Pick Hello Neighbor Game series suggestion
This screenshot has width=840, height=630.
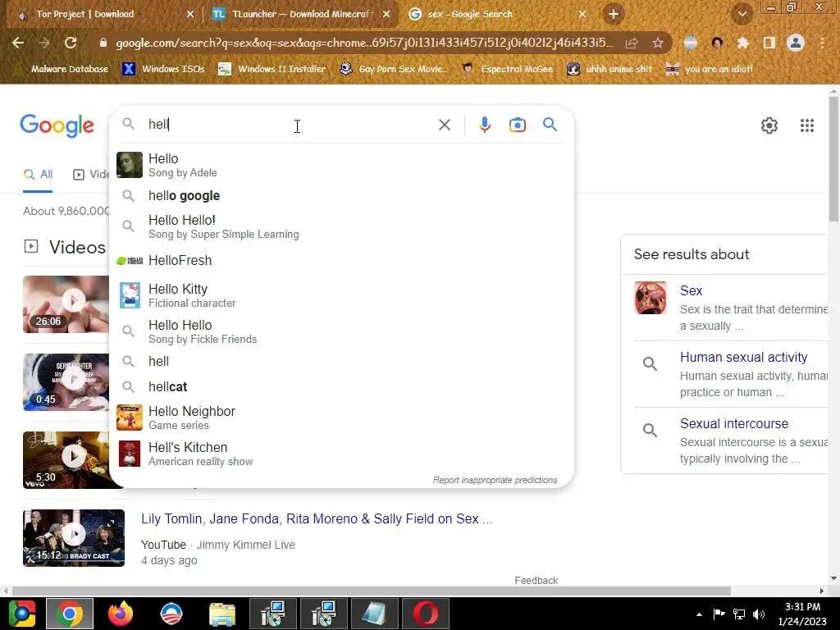point(341,418)
